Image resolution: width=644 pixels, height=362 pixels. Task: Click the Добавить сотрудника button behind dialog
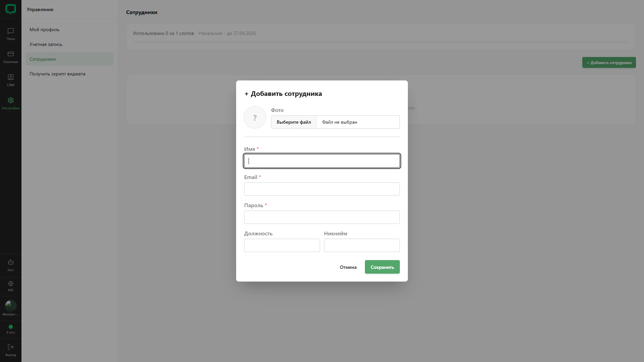pyautogui.click(x=609, y=62)
